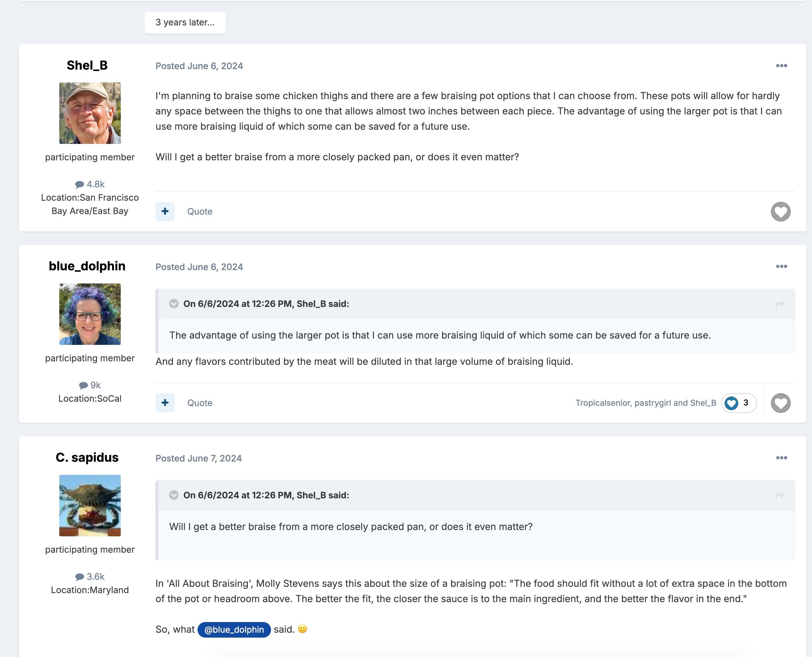
Task: Click Quote under Shel_B's post
Action: click(200, 212)
